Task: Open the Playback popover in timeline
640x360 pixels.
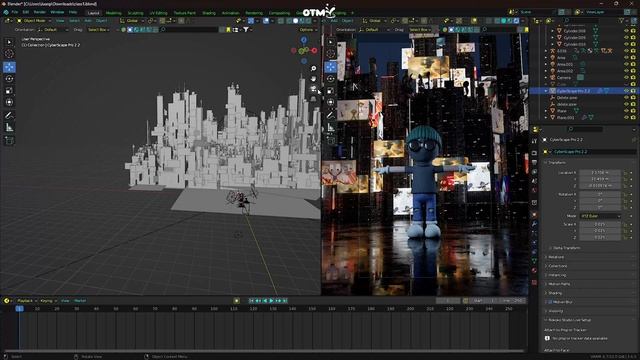Action: [x=27, y=301]
